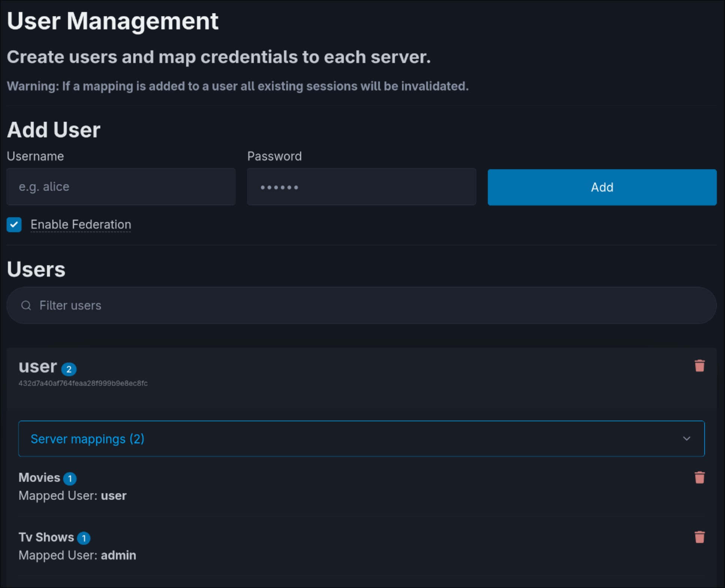Click the "2" badge next to user
The height and width of the screenshot is (588, 725).
coord(69,369)
